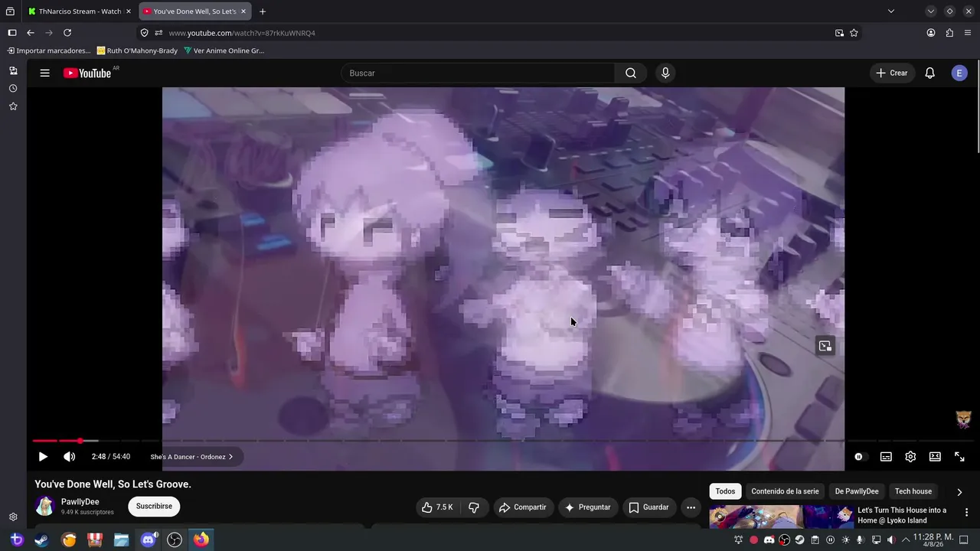Share the video via Compartir
Screen dimensions: 980x551
522,507
